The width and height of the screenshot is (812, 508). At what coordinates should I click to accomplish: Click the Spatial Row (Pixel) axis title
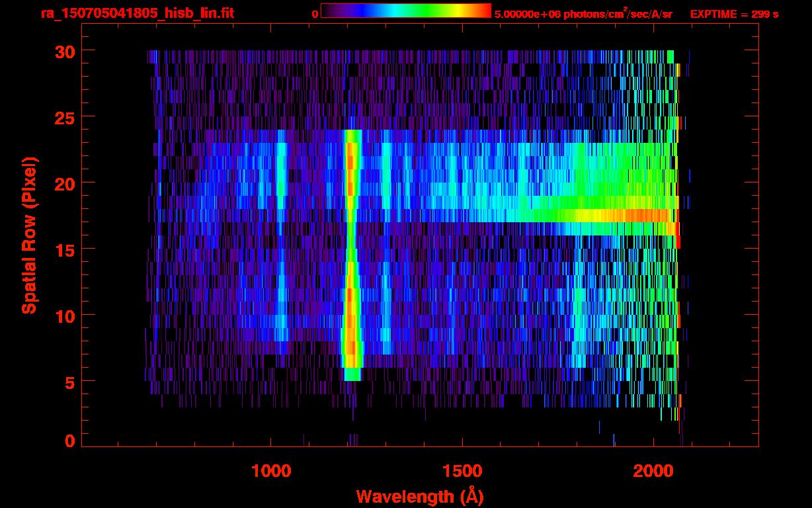29,235
